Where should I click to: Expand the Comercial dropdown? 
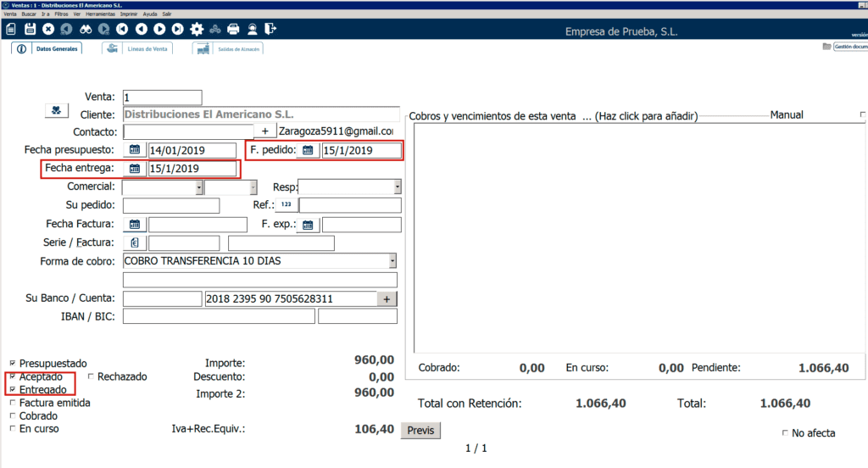coord(199,187)
